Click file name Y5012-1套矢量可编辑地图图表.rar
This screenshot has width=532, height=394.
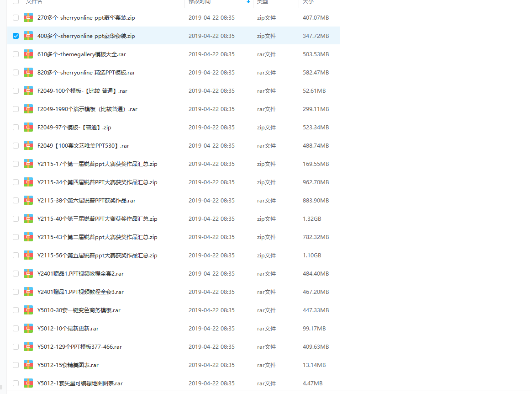[80, 383]
